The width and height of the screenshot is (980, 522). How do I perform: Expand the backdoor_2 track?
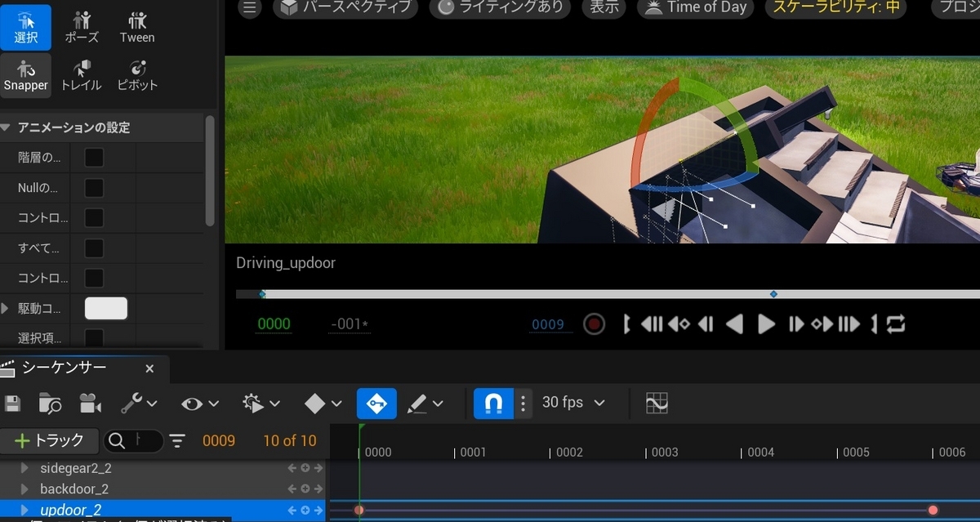point(24,489)
